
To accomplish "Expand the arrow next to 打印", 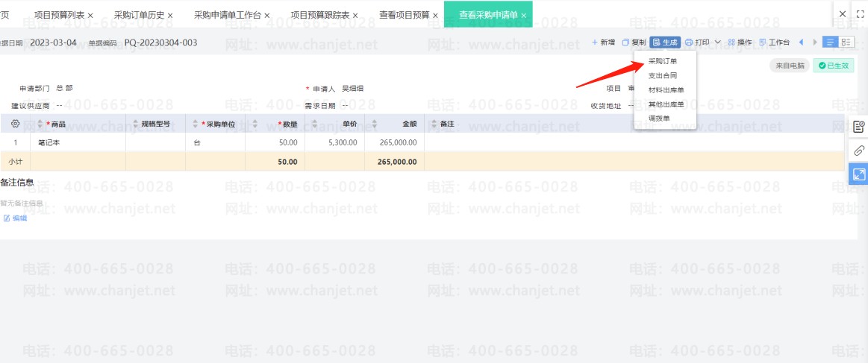I will click(x=718, y=42).
